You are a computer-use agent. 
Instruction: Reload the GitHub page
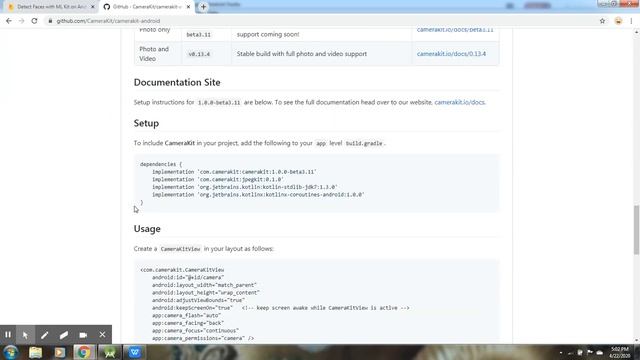pos(34,21)
